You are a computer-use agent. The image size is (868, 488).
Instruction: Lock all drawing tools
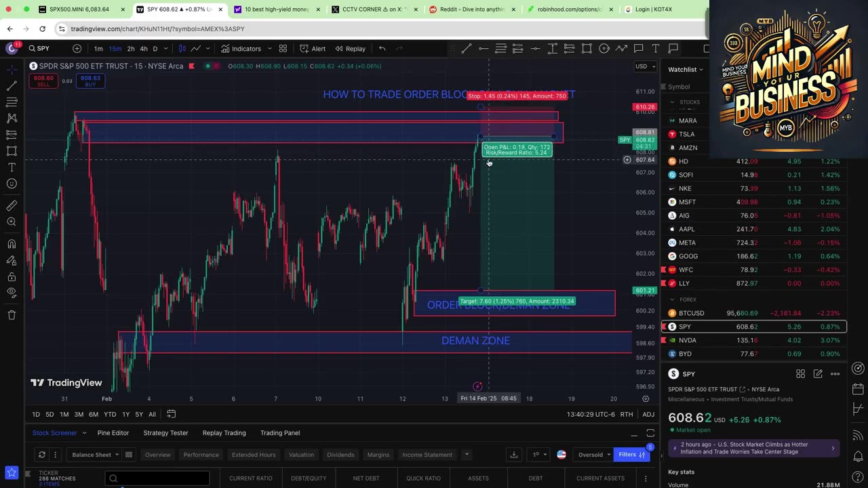coord(12,277)
